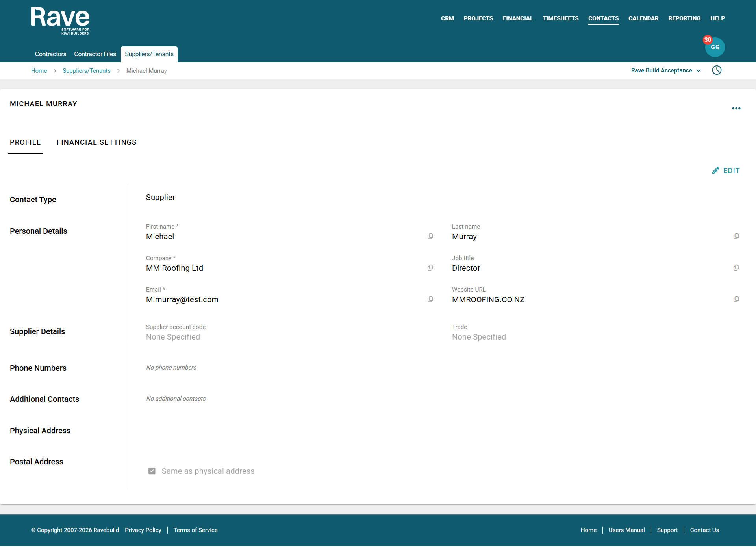Click the GG user avatar
The height and width of the screenshot is (547, 756).
(715, 47)
